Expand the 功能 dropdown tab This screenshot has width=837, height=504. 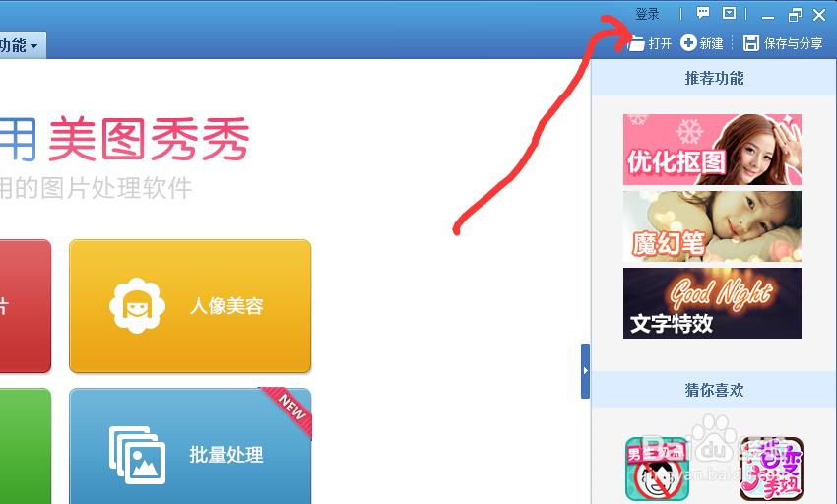[22, 45]
